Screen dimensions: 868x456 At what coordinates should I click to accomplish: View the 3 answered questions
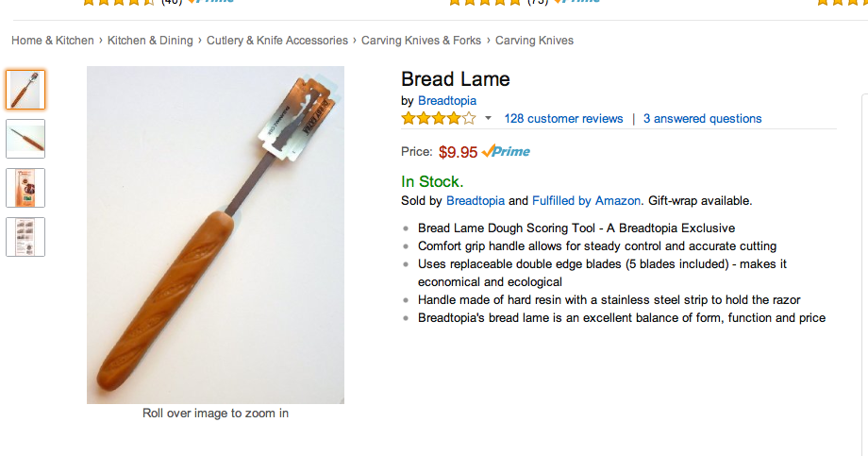703,119
